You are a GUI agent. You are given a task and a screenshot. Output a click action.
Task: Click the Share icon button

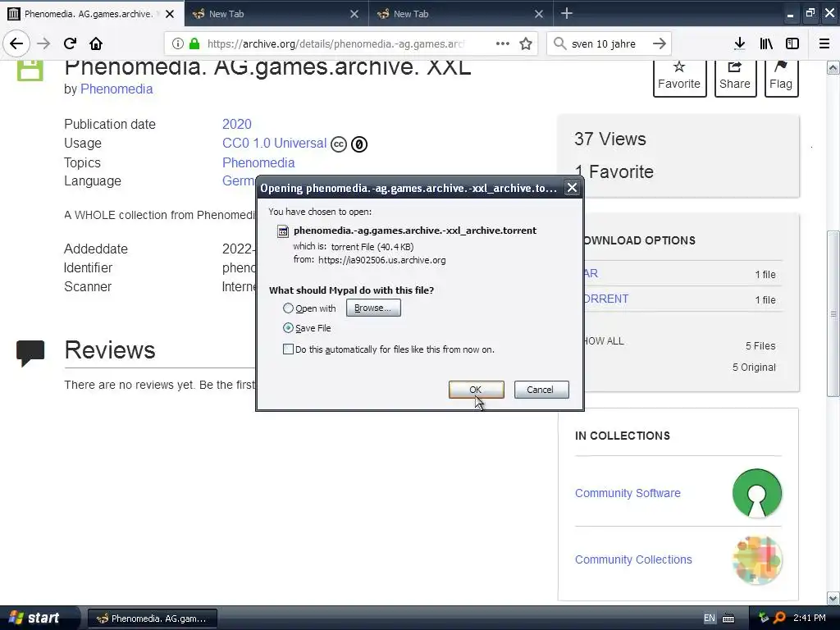(735, 78)
